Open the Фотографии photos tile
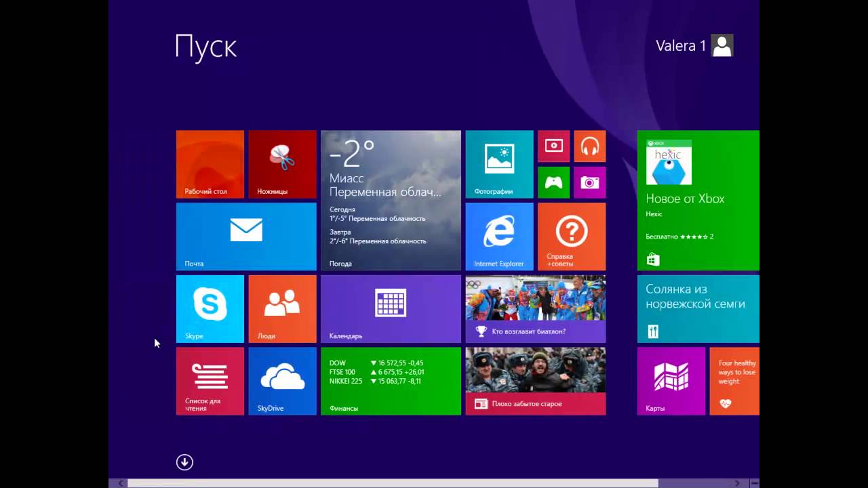Screen dimensions: 868x488 point(499,164)
